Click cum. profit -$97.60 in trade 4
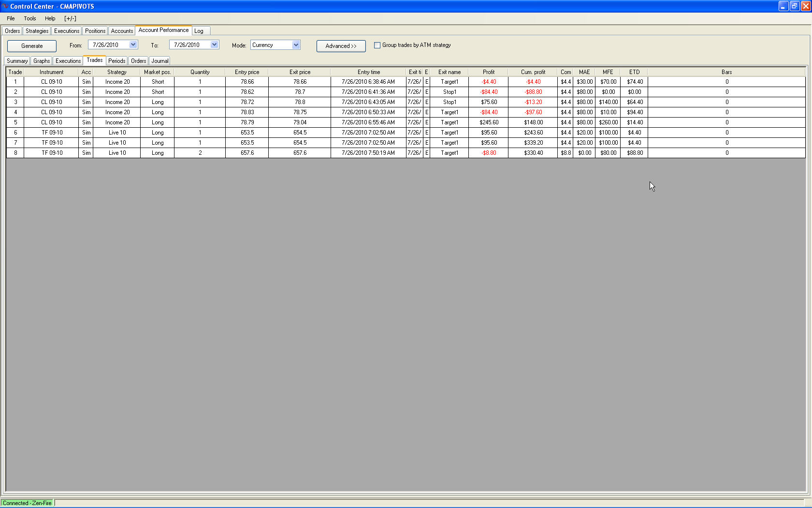Screen dimensions: 812x508 coord(533,112)
